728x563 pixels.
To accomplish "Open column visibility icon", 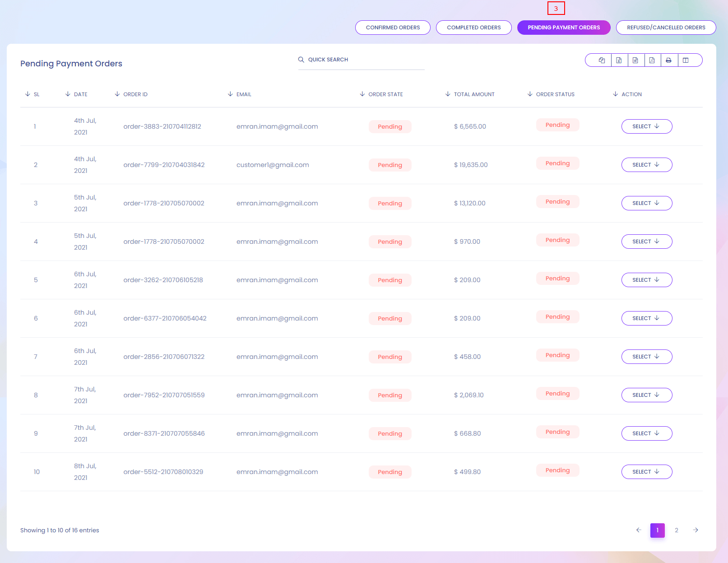I will (686, 60).
